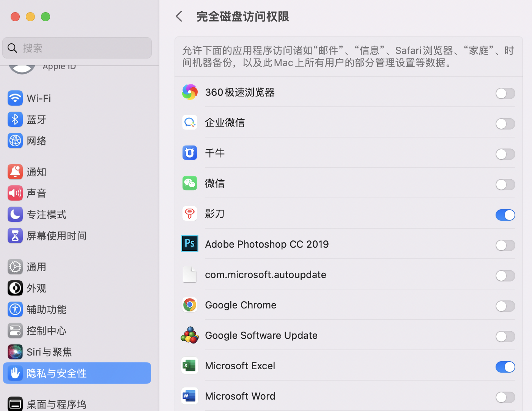Click the Adobe Photoshop CC 2019 name

click(x=267, y=244)
